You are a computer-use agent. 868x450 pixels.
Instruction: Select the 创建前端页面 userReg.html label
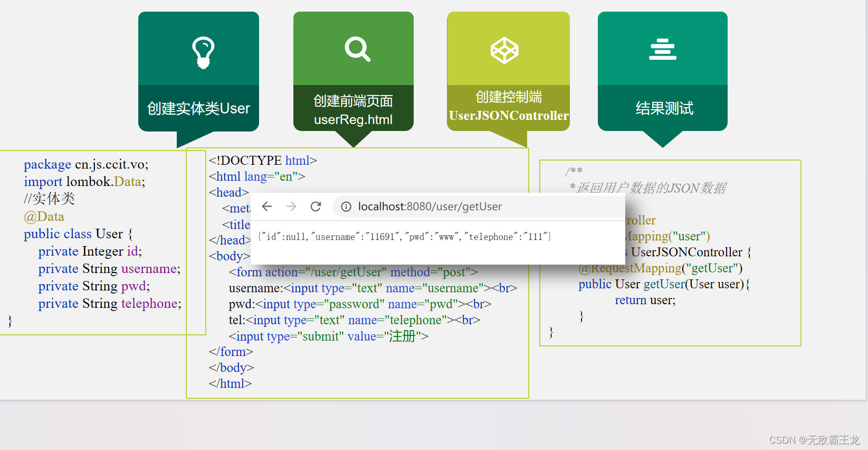(x=353, y=110)
